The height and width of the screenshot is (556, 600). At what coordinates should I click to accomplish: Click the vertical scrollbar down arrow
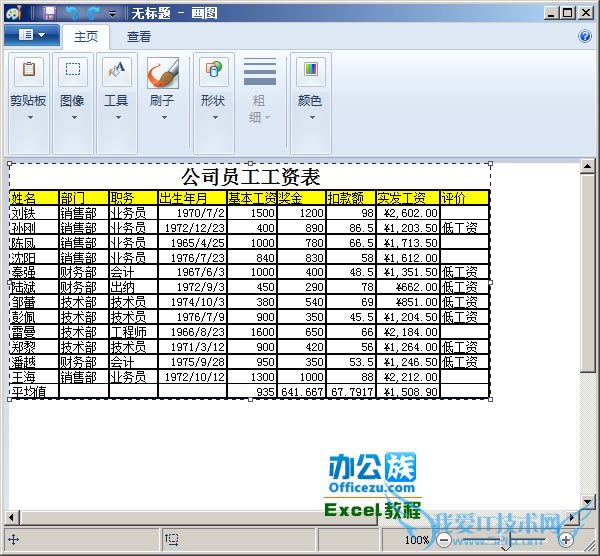point(587,501)
